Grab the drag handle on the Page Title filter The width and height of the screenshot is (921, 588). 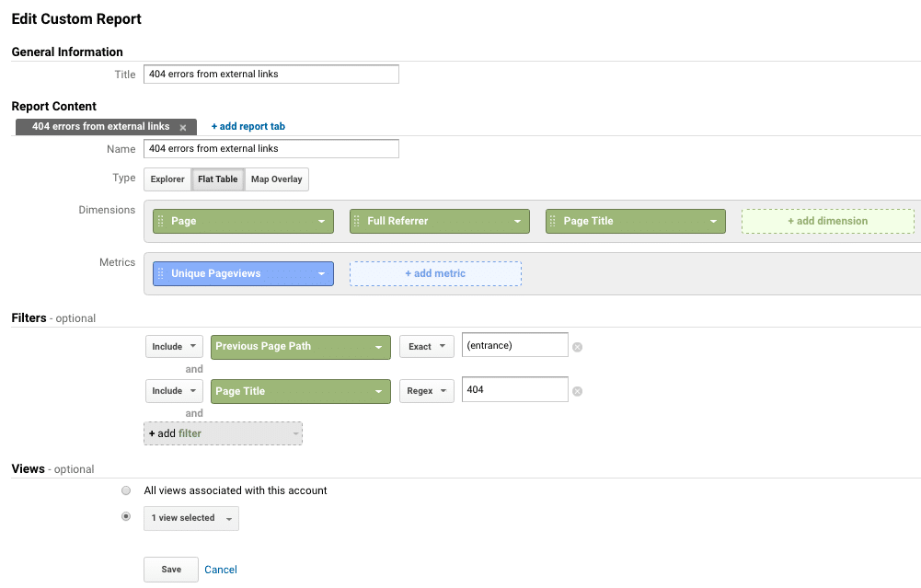[x=218, y=390]
